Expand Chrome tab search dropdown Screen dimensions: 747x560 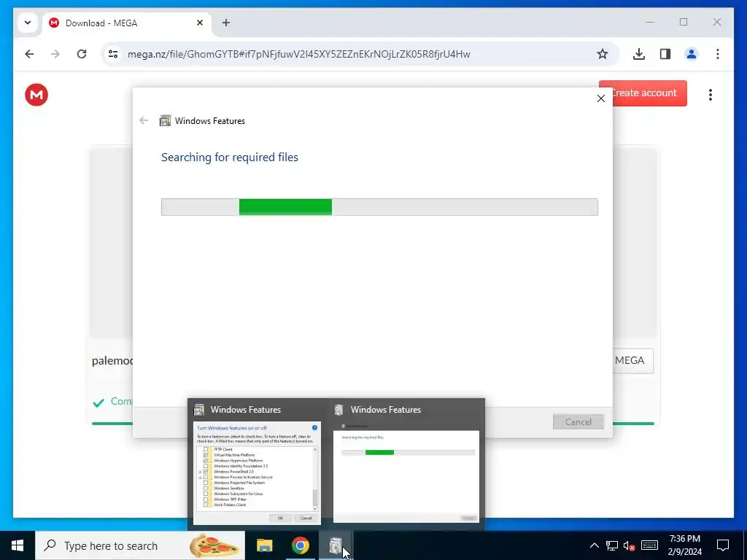click(x=28, y=23)
